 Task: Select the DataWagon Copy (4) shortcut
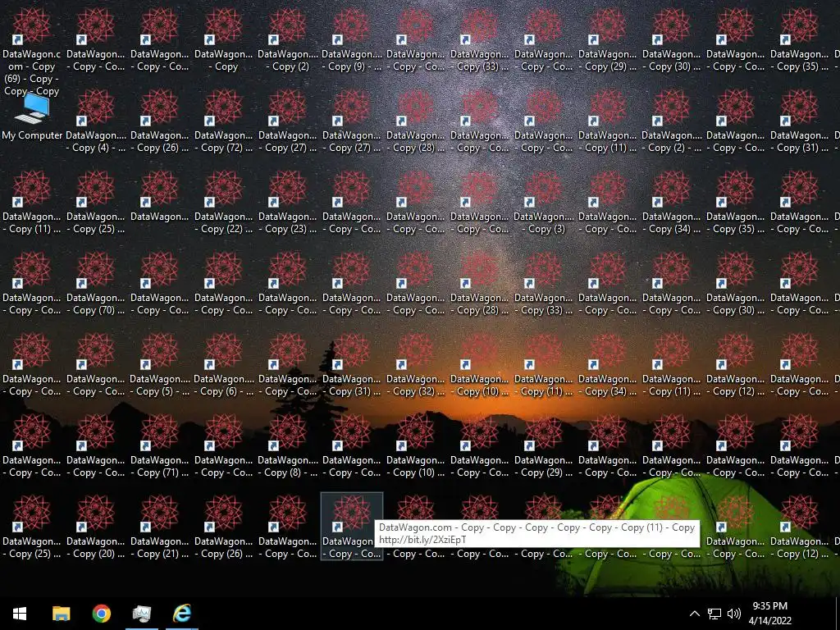(x=96, y=121)
